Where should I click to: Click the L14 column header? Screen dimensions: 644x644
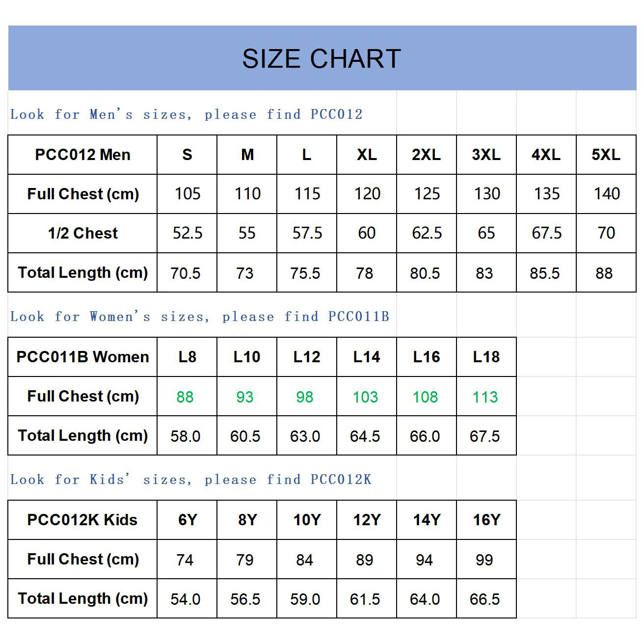pyautogui.click(x=366, y=357)
